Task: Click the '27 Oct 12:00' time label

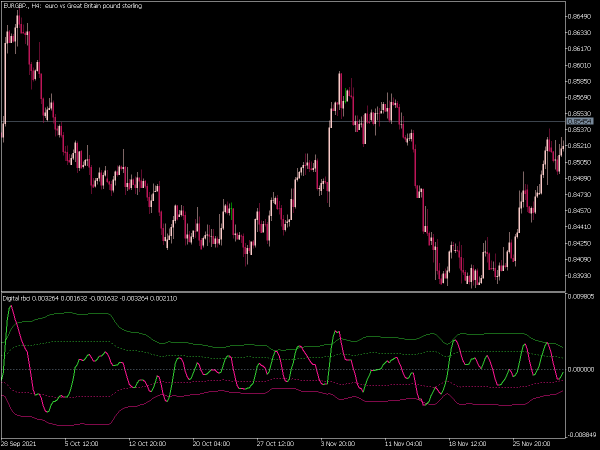Action: [x=275, y=444]
